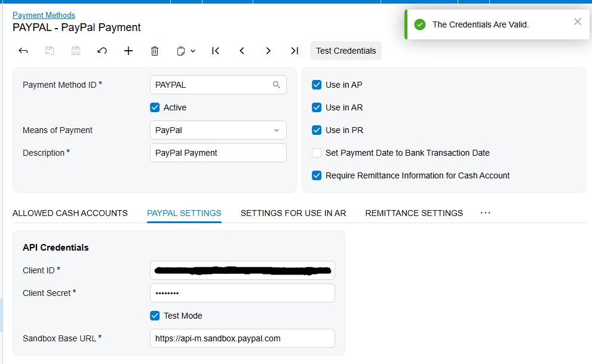Image resolution: width=592 pixels, height=364 pixels.
Task: Click the Client ID input field
Action: click(243, 270)
